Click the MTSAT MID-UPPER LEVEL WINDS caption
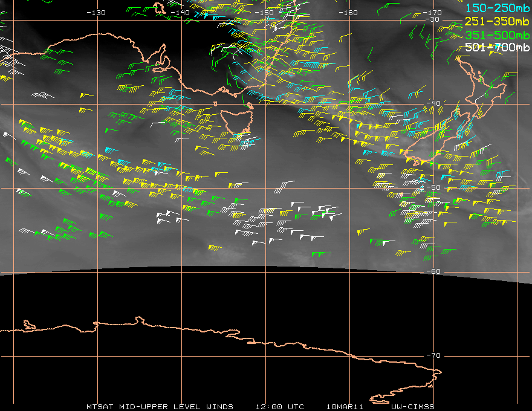Screen dimensions: 532x411 (160, 407)
